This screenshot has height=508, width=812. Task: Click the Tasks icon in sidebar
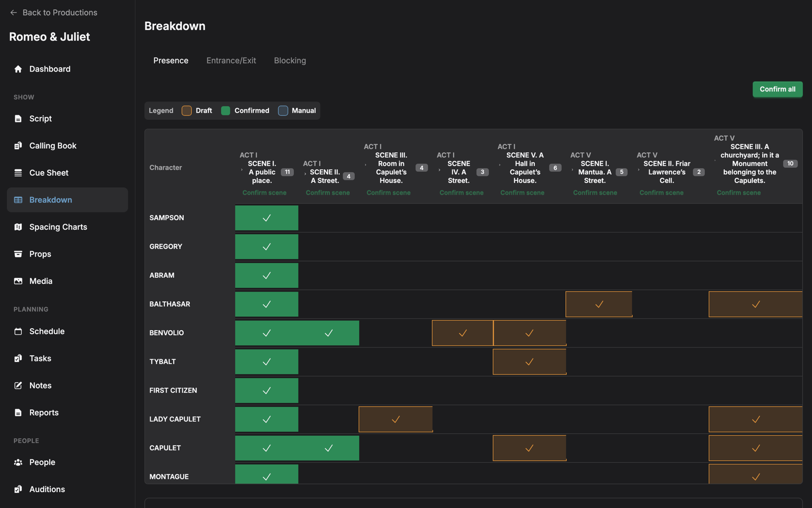pos(18,359)
